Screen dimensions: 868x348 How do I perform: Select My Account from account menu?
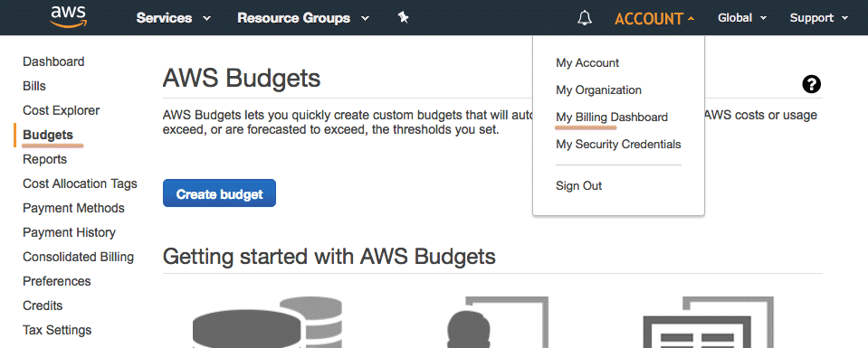coord(587,63)
